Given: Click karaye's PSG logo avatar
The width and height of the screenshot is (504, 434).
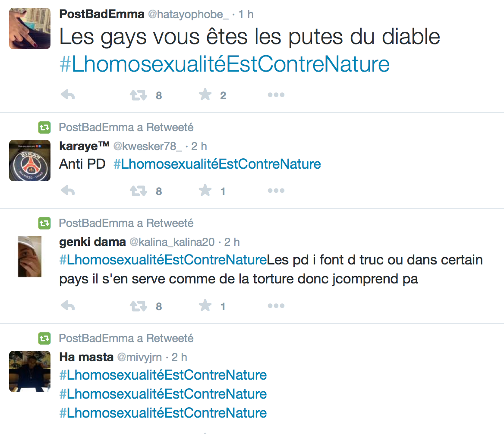Looking at the screenshot, I should [x=30, y=160].
